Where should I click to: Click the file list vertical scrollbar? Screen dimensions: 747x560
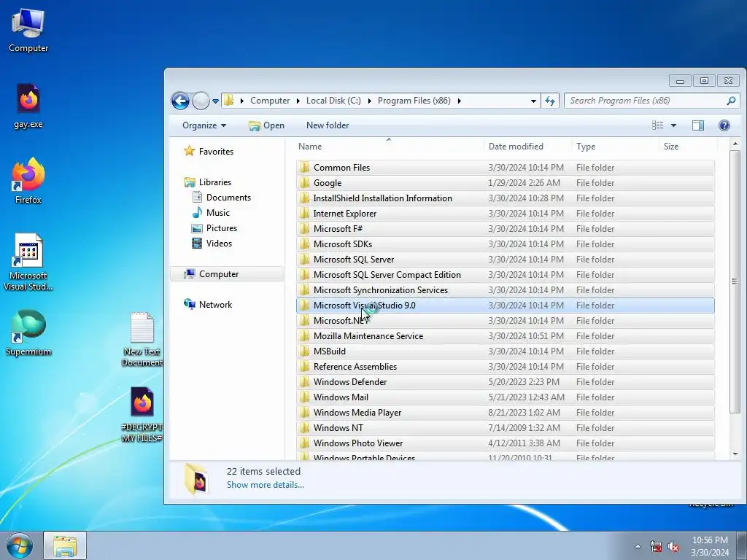735,281
